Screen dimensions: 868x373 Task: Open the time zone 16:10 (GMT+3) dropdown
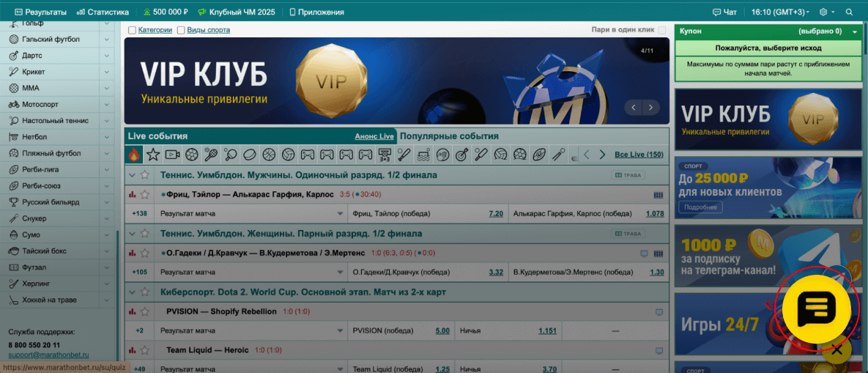pyautogui.click(x=779, y=12)
